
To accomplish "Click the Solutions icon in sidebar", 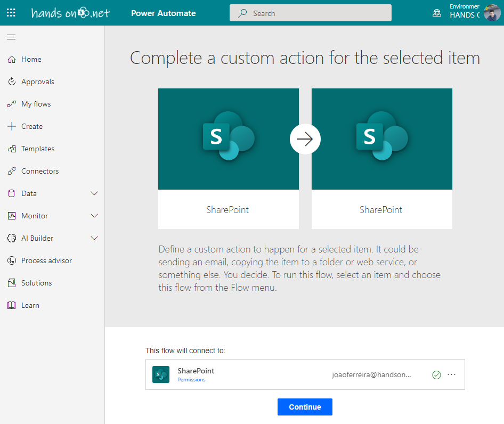I will [12, 283].
